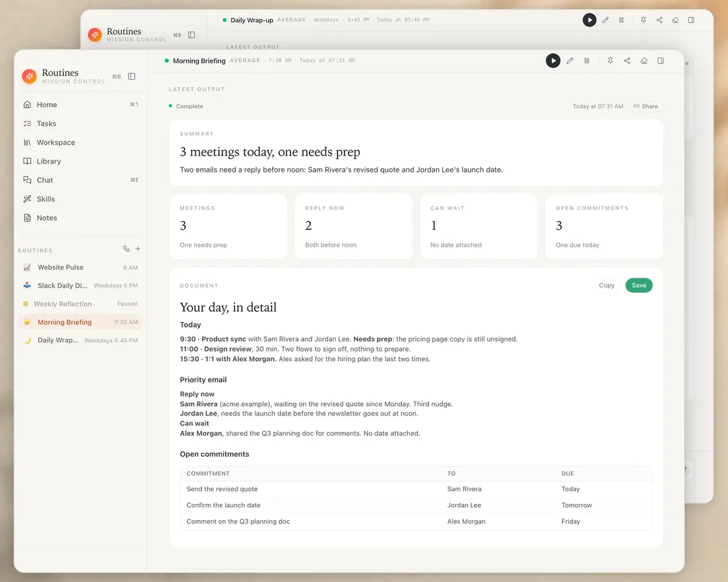Select the Daily Wrap-up routine in sidebar
This screenshot has height=582, width=728.
(x=81, y=340)
